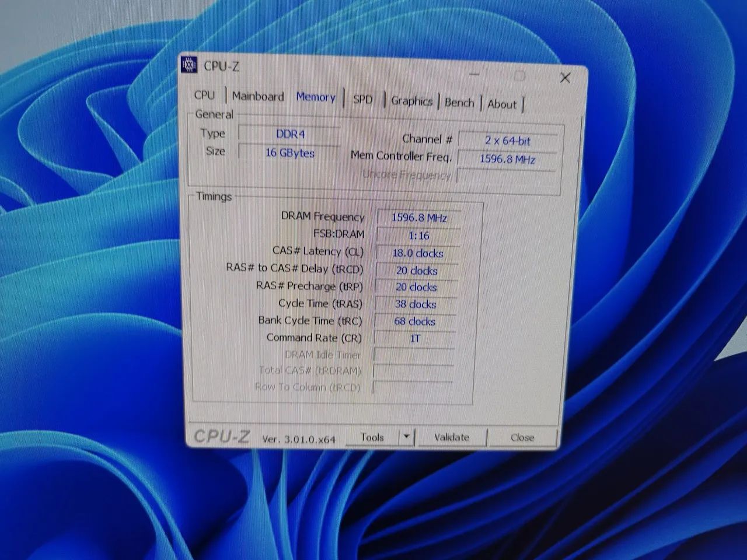Click the Tools button
Viewport: 747px width, 560px height.
(x=372, y=437)
